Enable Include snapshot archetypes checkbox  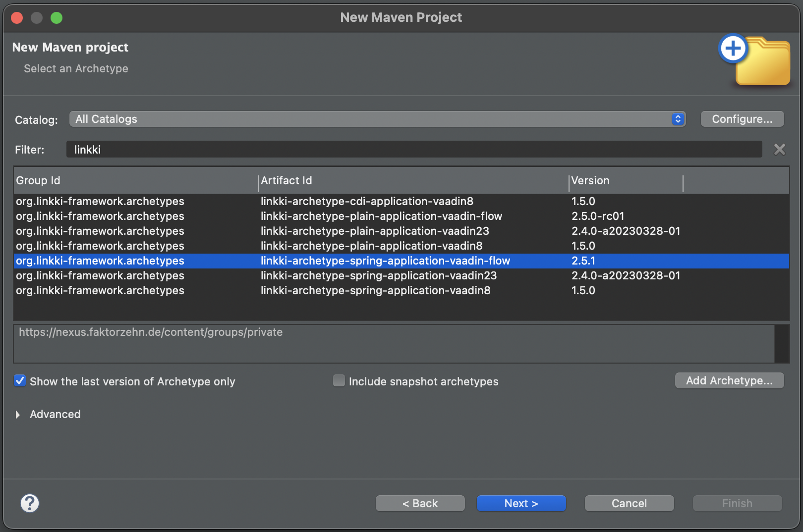(339, 381)
